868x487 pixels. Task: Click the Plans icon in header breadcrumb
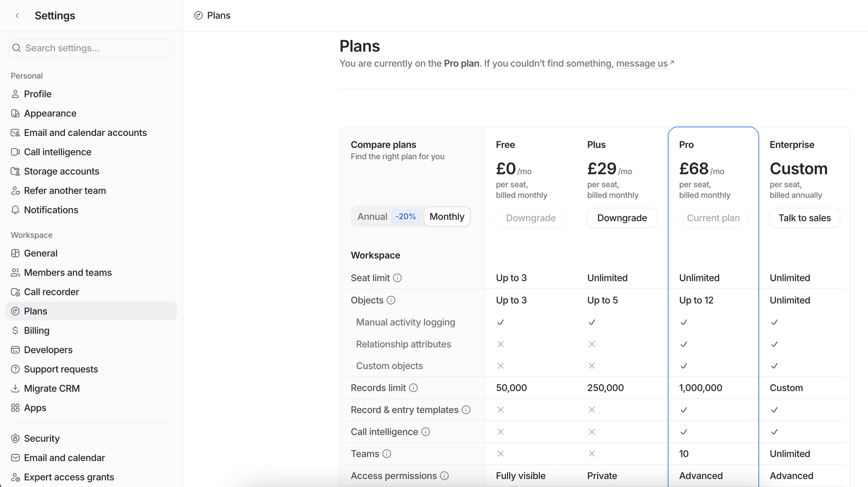(x=198, y=16)
